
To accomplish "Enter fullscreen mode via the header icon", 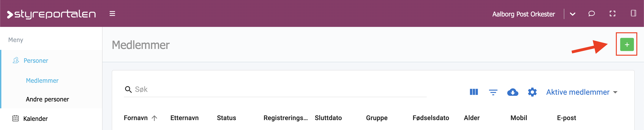I will coord(612,13).
